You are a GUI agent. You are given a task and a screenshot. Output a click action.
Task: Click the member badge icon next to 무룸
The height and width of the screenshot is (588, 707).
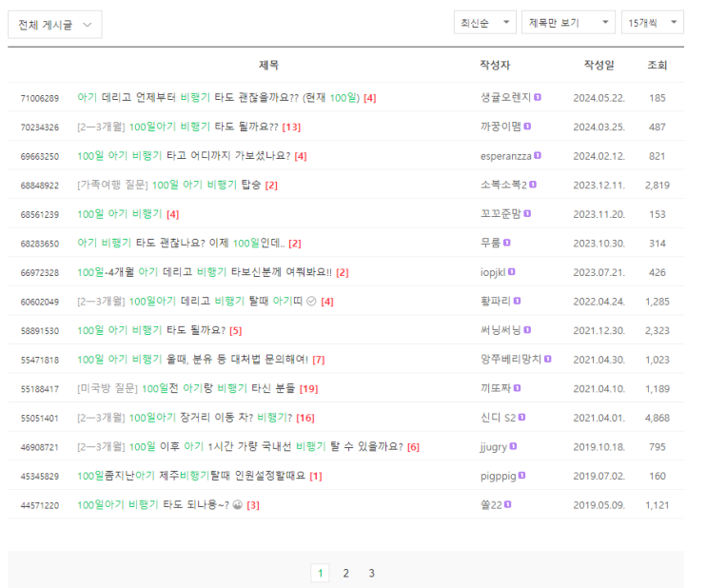tap(507, 243)
